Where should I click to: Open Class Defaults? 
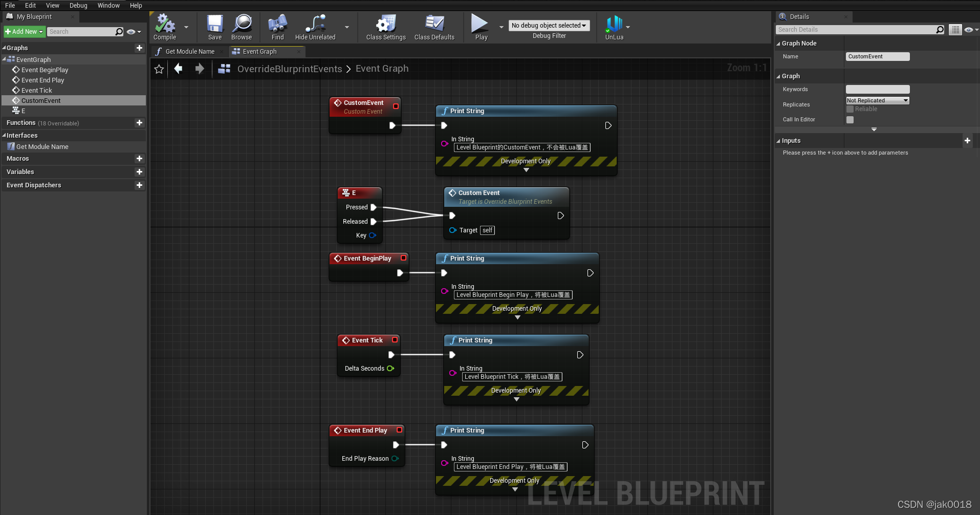434,27
